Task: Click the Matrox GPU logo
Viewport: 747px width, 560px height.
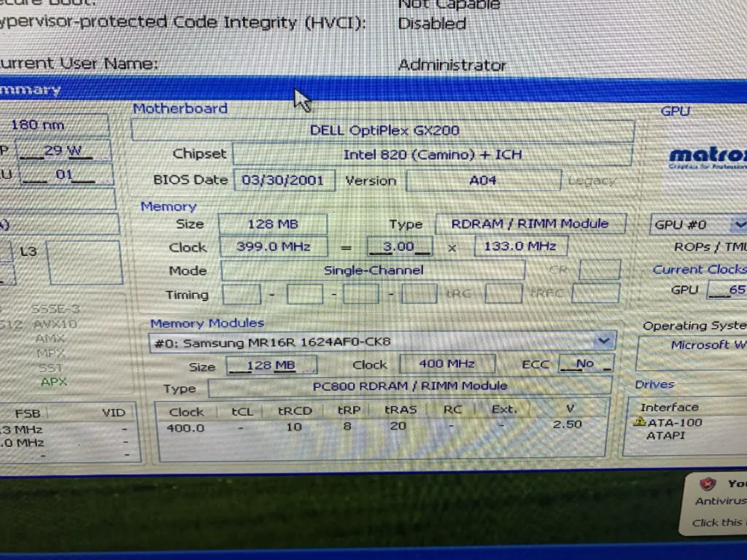Action: (708, 158)
